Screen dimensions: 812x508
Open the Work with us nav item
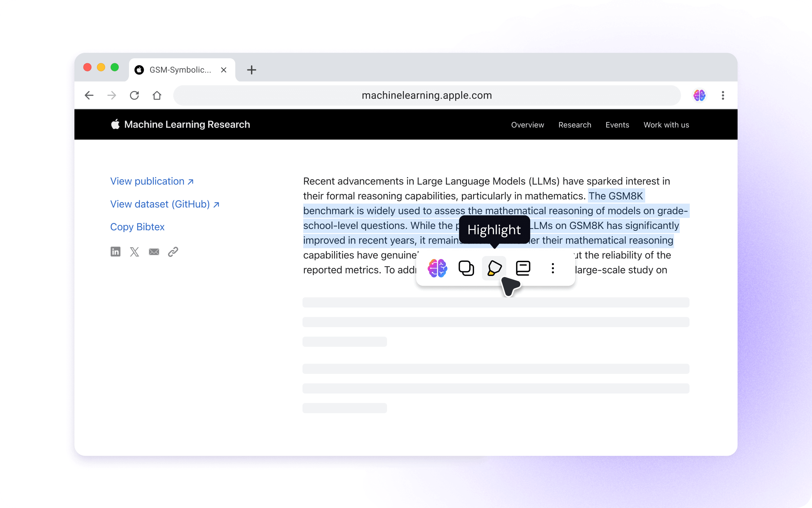pos(666,125)
